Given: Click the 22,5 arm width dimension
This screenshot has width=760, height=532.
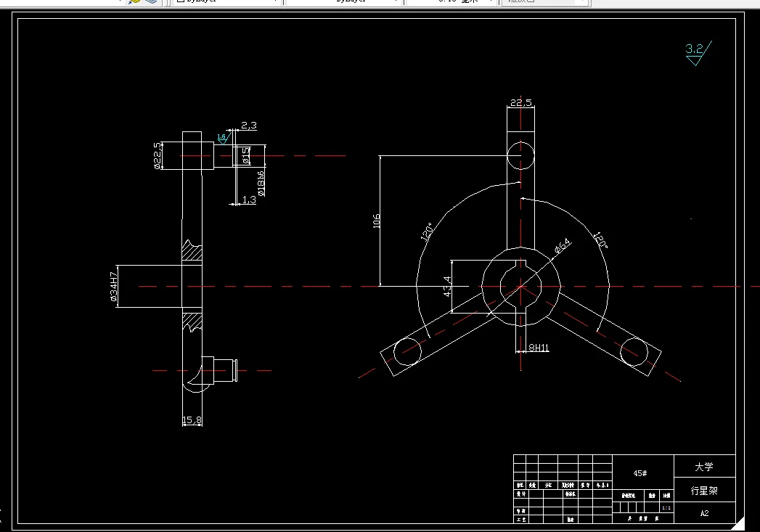Looking at the screenshot, I should pos(521,103).
